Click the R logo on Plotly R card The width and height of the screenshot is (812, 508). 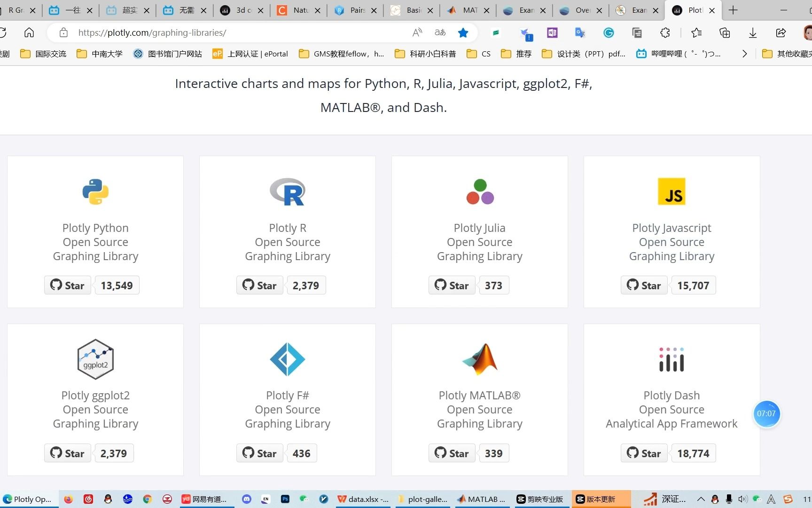[x=288, y=191]
